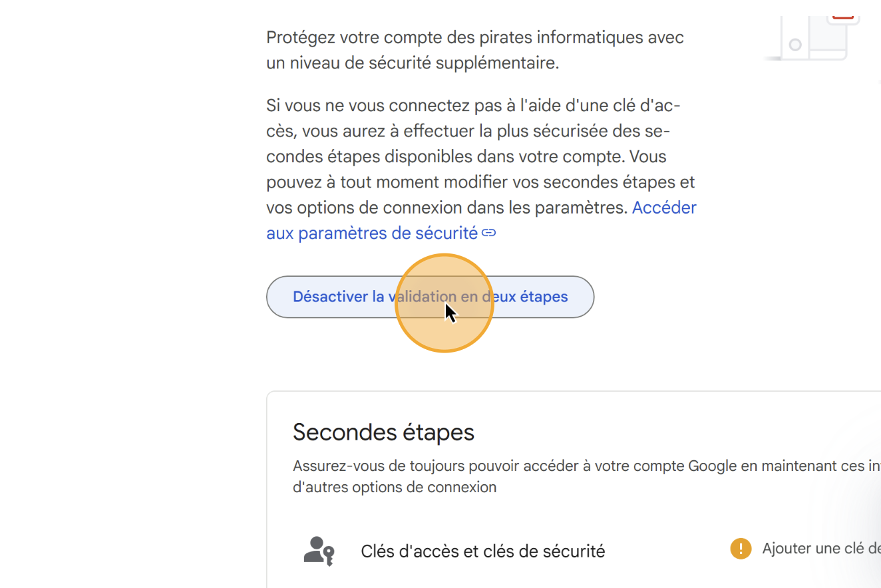Click the "cès, vous aurez à effectuer" text line
Viewport: 881px width, 588px height.
coord(467,131)
